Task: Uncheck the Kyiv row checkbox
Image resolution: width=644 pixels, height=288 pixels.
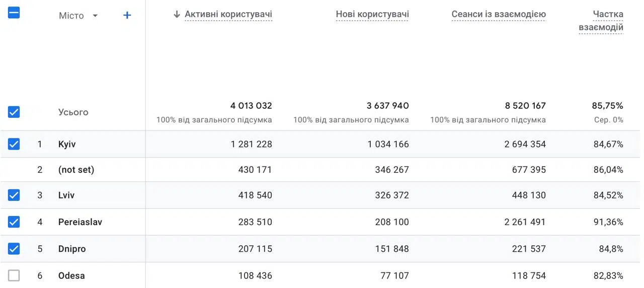Action: (14, 145)
